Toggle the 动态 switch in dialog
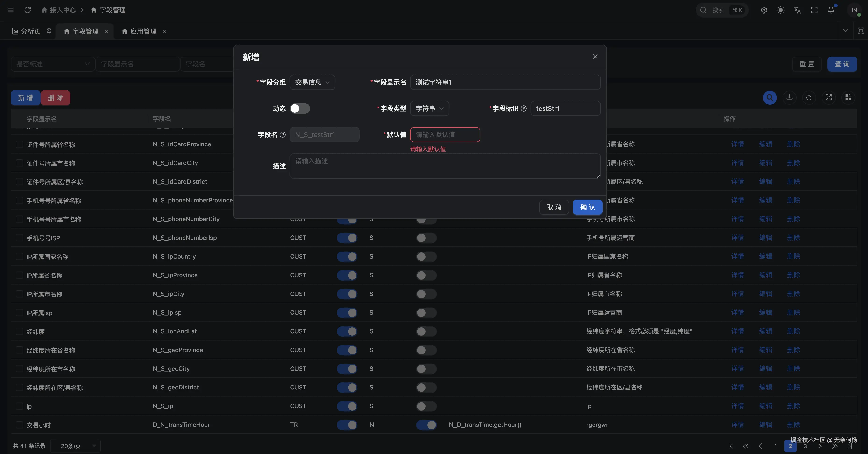The height and width of the screenshot is (454, 868). (299, 109)
